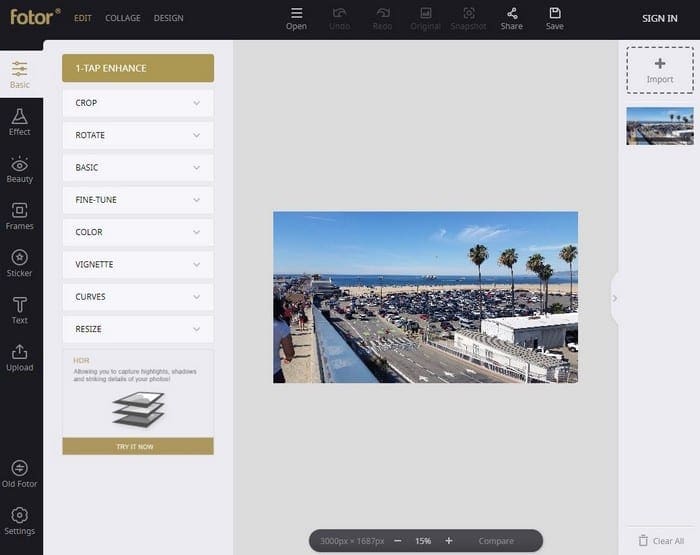
Task: Click the Save icon
Action: pyautogui.click(x=555, y=13)
